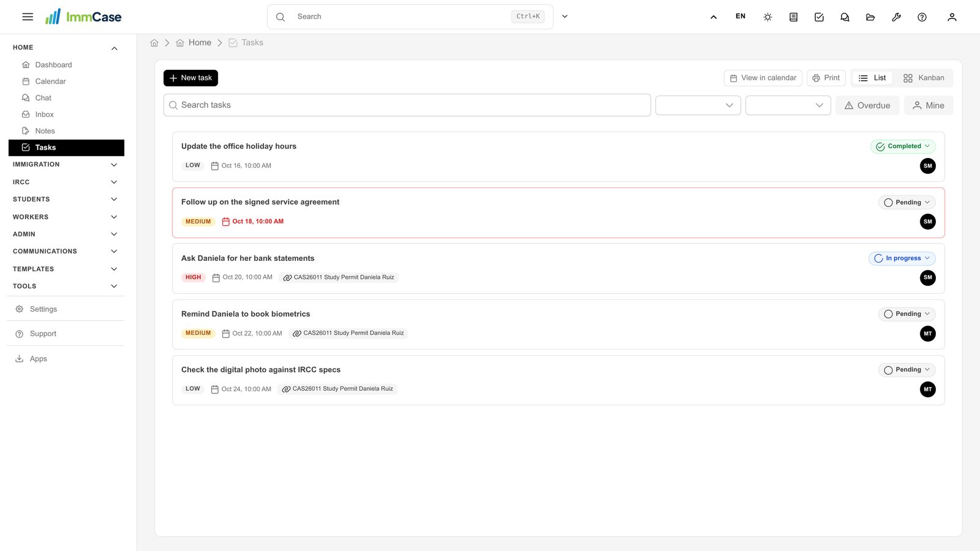Open In progress status dropdown for bank statements task
Viewport: 980px width, 551px height.
[902, 258]
